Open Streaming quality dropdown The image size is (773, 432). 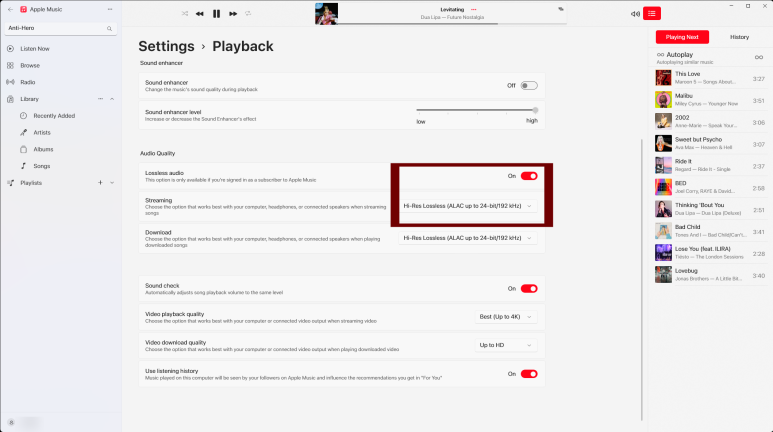[x=468, y=206]
